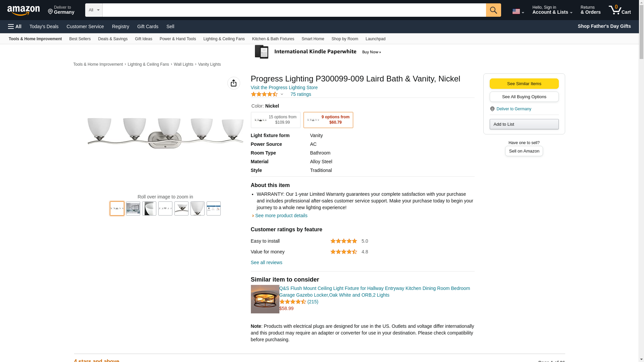The width and height of the screenshot is (644, 362).
Task: Select the 15 options from $109.99 swatch
Action: click(x=275, y=120)
